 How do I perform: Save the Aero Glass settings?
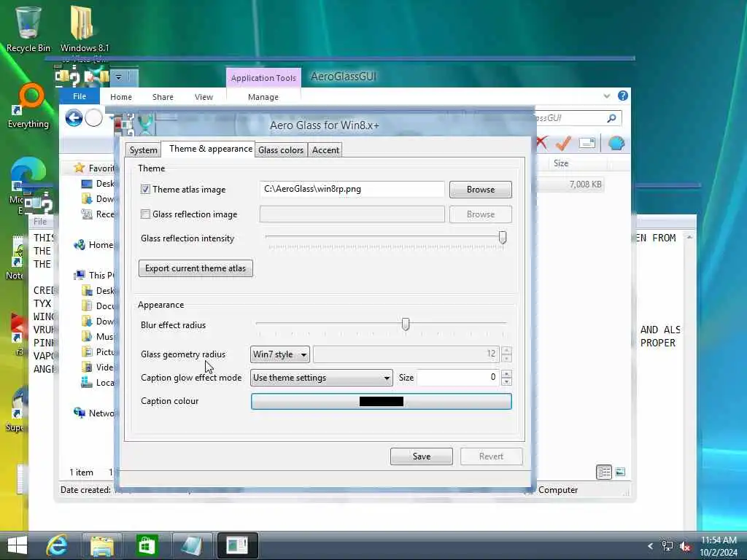[421, 456]
